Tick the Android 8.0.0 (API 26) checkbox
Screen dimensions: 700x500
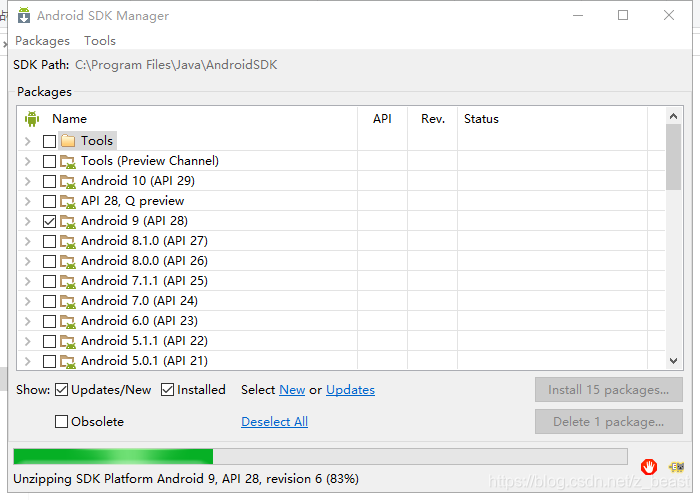click(49, 262)
